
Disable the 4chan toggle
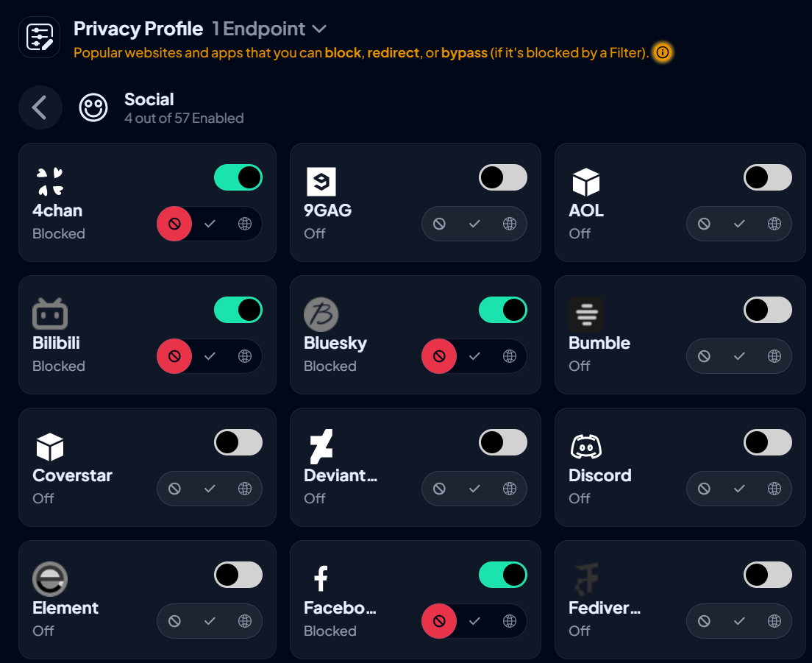tap(238, 177)
